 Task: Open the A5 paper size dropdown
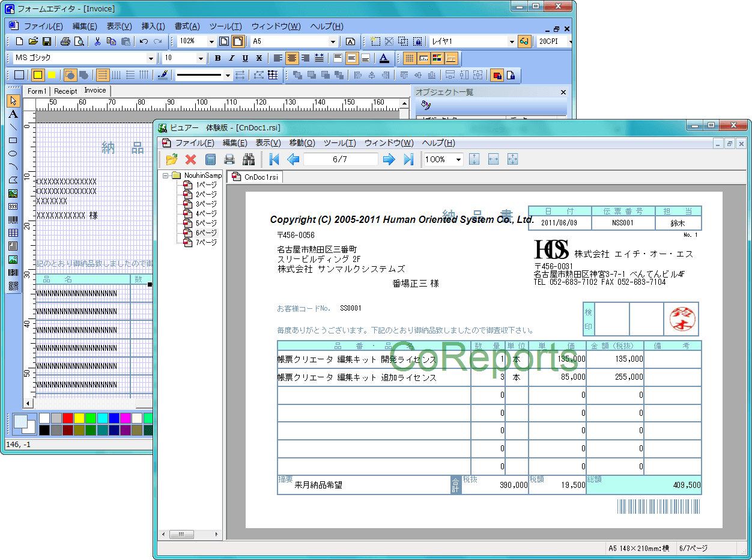tap(333, 41)
